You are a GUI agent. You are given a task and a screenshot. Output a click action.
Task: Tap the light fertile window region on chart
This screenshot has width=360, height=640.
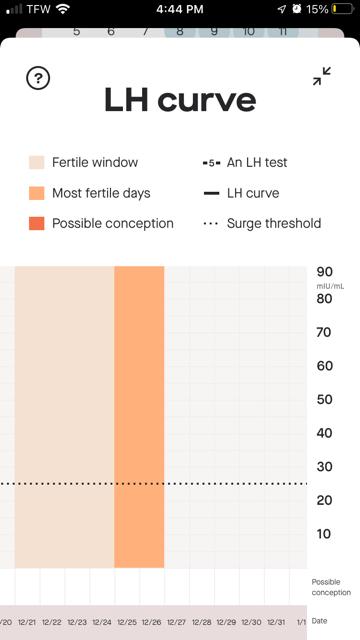pyautogui.click(x=64, y=416)
